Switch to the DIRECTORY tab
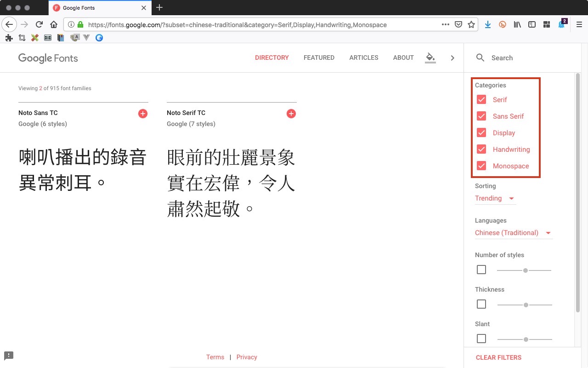This screenshot has width=588, height=368. click(x=272, y=57)
